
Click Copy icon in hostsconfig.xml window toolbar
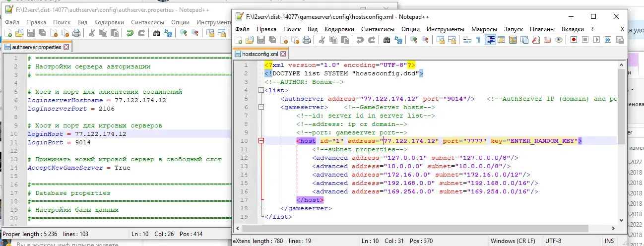tap(333, 40)
